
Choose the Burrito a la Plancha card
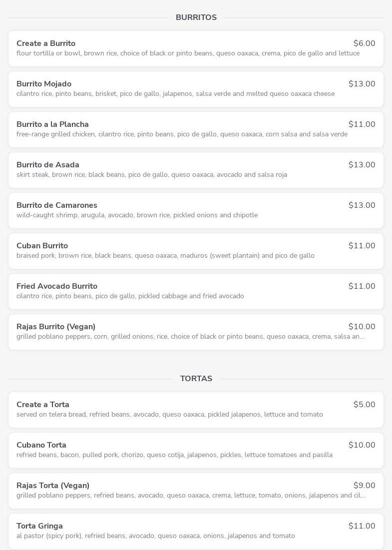[52, 124]
